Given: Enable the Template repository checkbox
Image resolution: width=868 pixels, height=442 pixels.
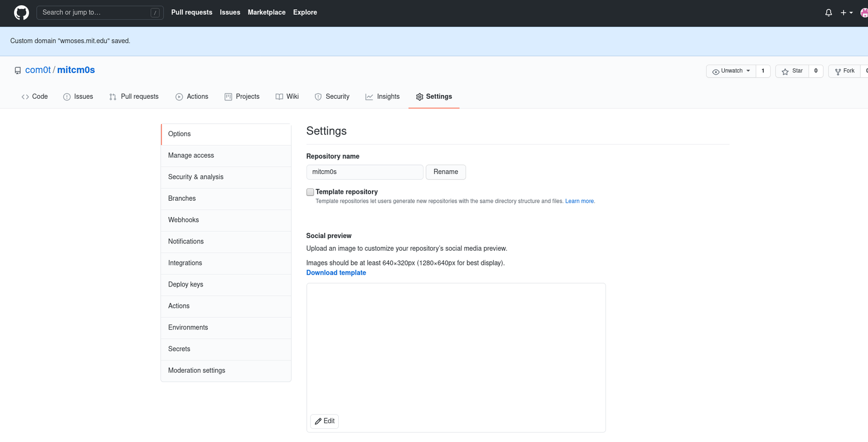Looking at the screenshot, I should pyautogui.click(x=310, y=192).
